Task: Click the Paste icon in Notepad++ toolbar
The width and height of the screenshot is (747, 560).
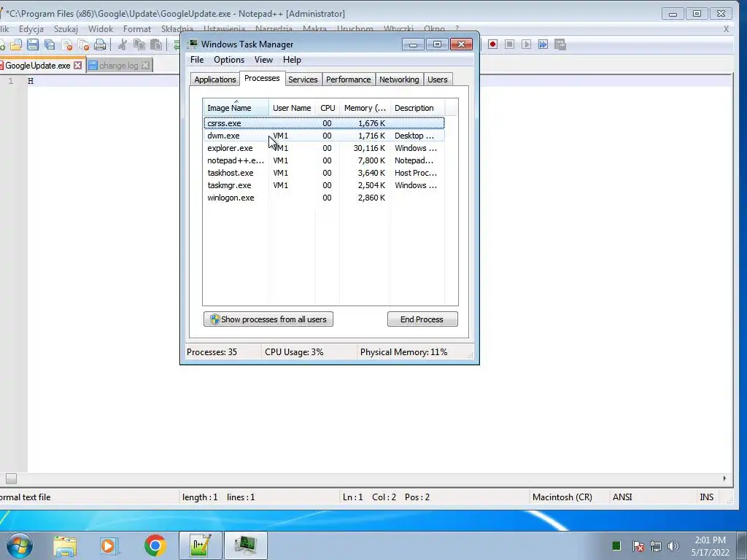Action: pyautogui.click(x=156, y=44)
